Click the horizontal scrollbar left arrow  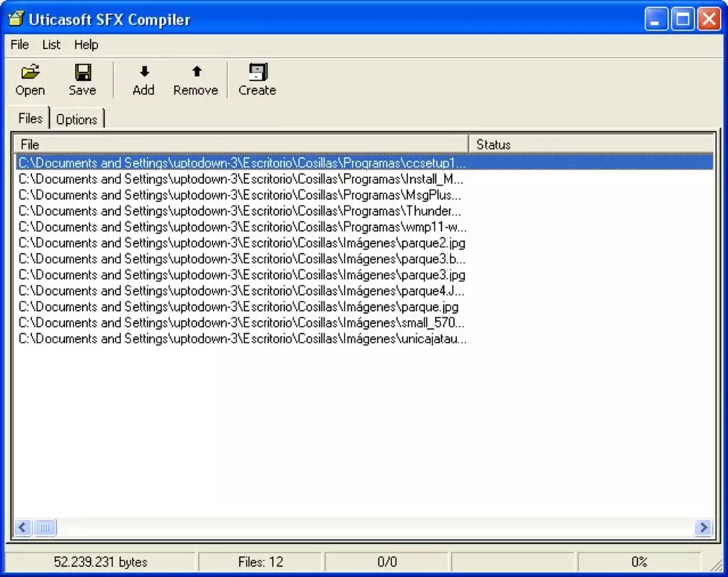coord(22,527)
